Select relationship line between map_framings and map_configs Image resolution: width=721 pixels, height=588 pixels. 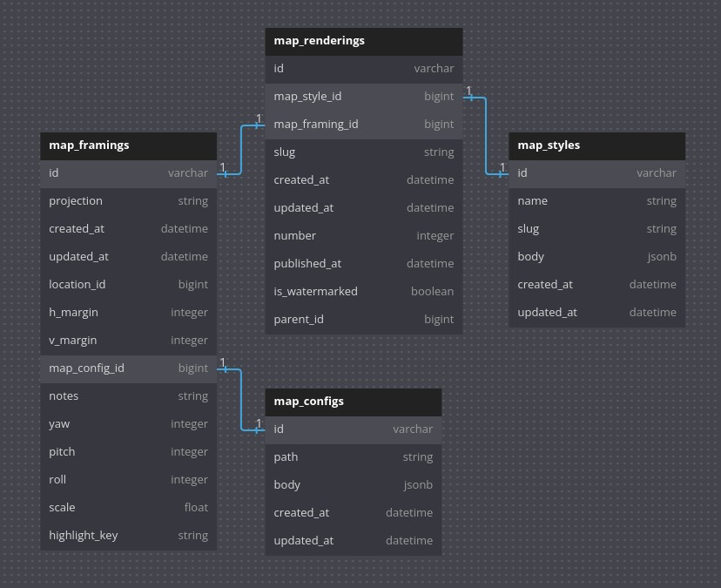coord(241,400)
